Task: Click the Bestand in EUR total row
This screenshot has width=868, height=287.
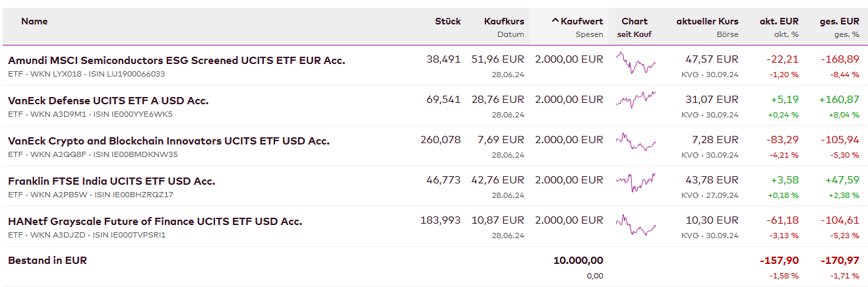Action: (47, 261)
